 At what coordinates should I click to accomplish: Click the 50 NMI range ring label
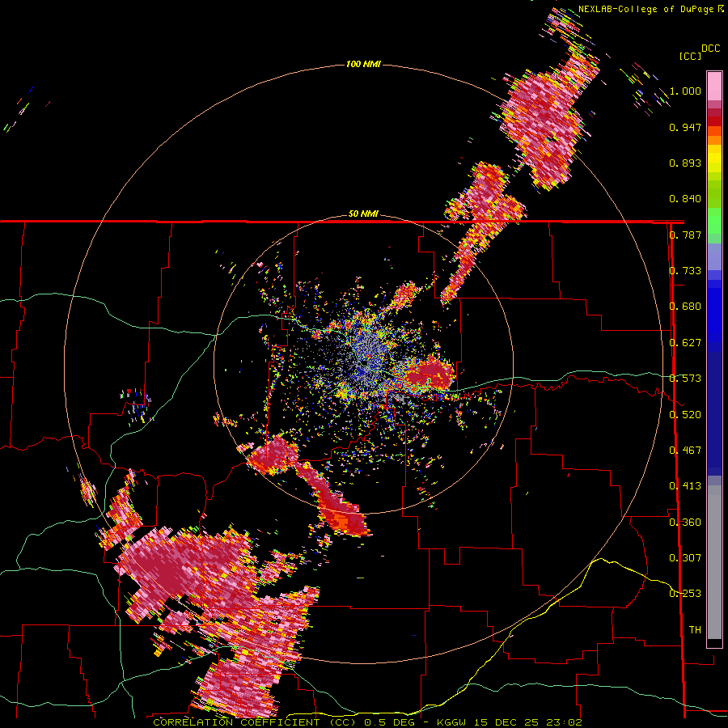tap(363, 214)
